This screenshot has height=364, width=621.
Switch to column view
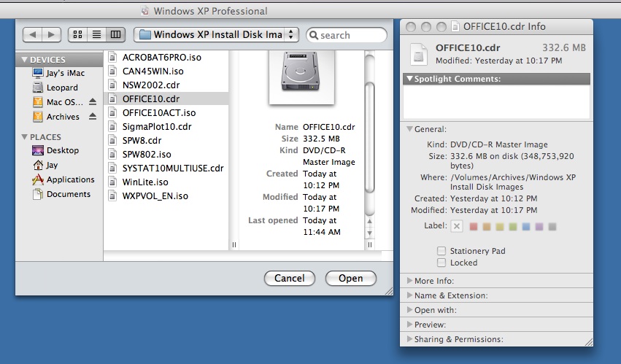[115, 34]
